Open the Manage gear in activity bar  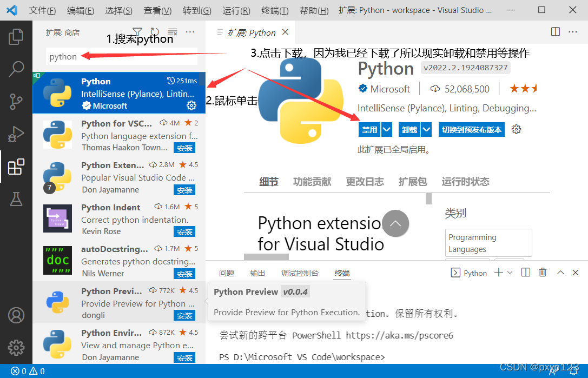point(16,348)
